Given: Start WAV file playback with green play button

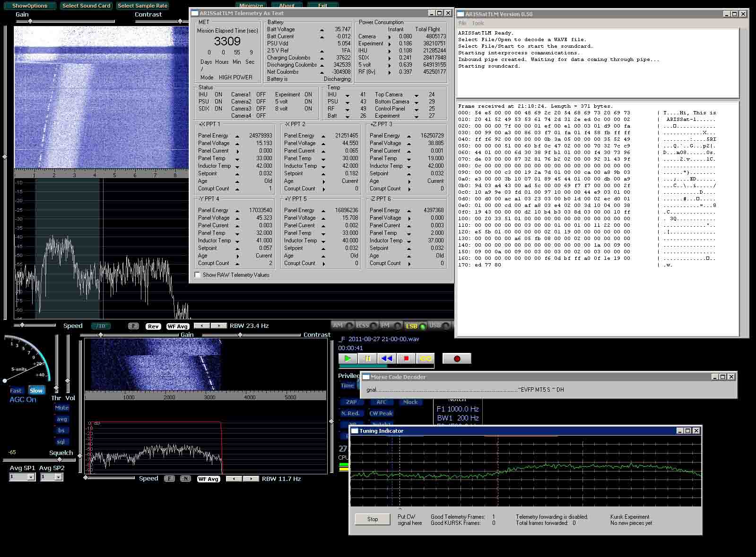Looking at the screenshot, I should (348, 359).
